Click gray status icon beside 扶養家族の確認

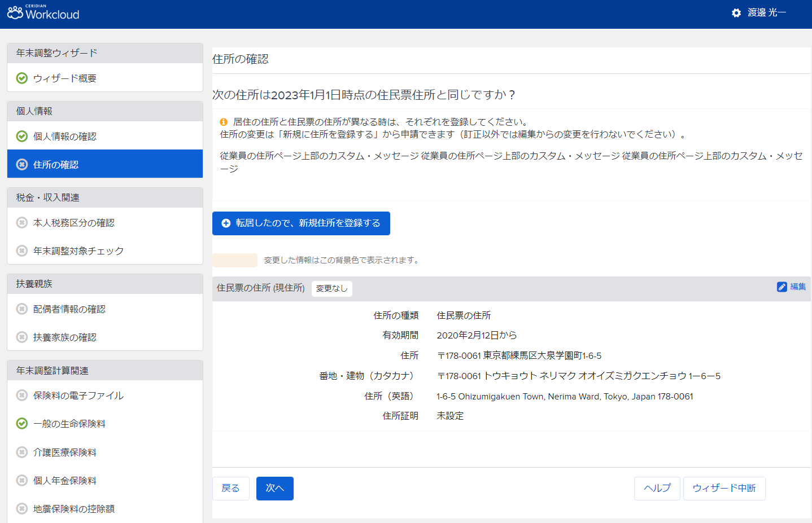tap(22, 337)
